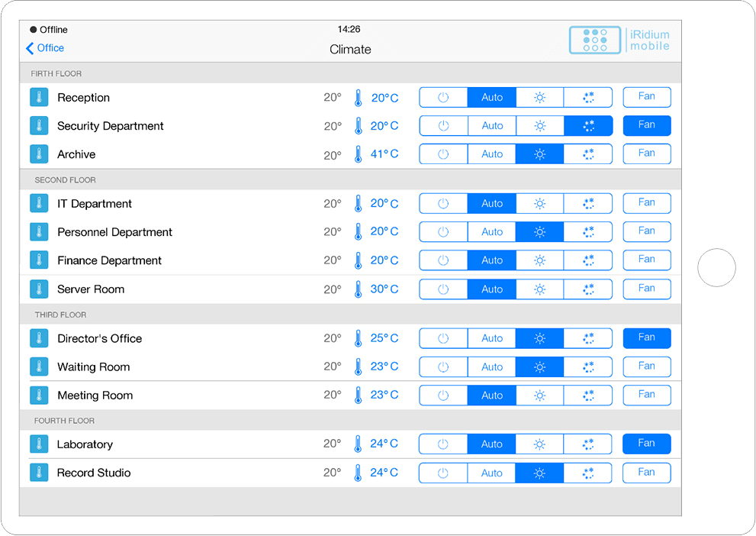This screenshot has height=536, width=756.
Task: Select snowflake cool mode for Server Room
Action: pyautogui.click(x=587, y=289)
